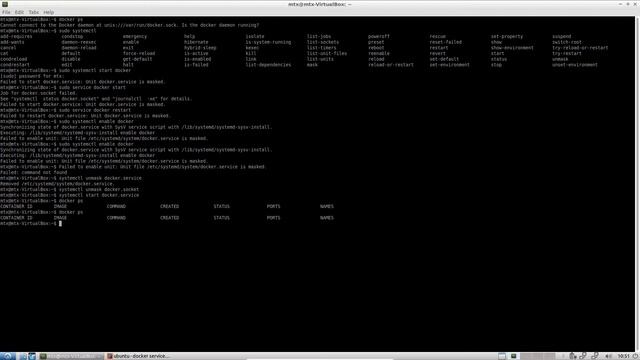Click "Cannot connect to the Docker daemon" line
Screen dimensions: 640x360
click(x=129, y=25)
